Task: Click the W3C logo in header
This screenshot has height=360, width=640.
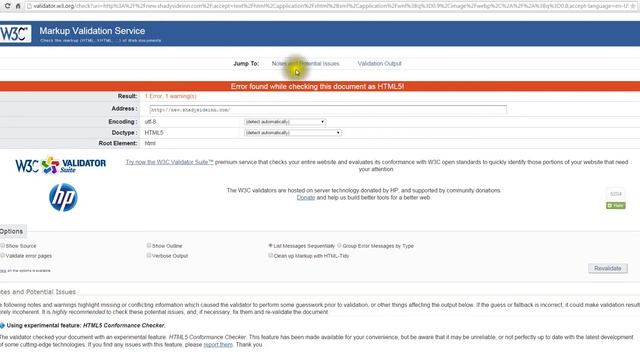Action: (x=15, y=33)
